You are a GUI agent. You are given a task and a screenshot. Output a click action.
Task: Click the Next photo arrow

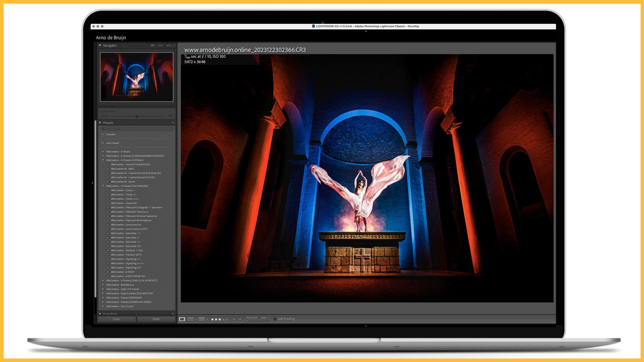tap(239, 319)
